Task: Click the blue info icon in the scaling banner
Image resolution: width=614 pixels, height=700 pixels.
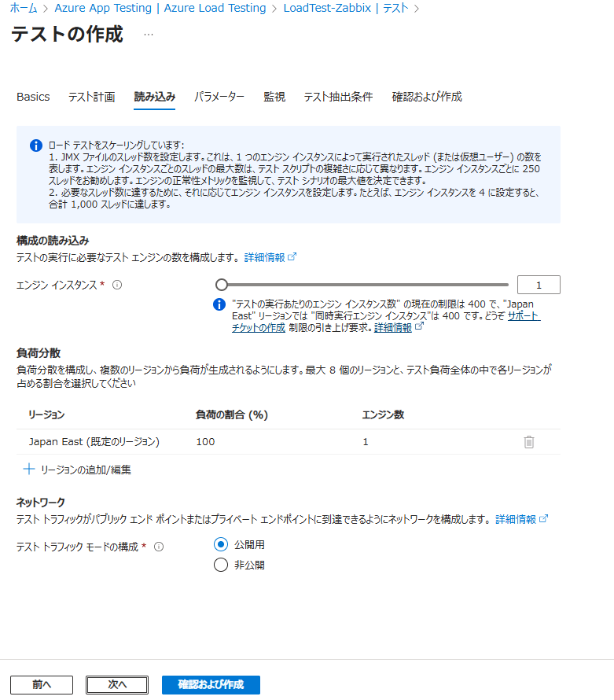Action: pyautogui.click(x=35, y=146)
